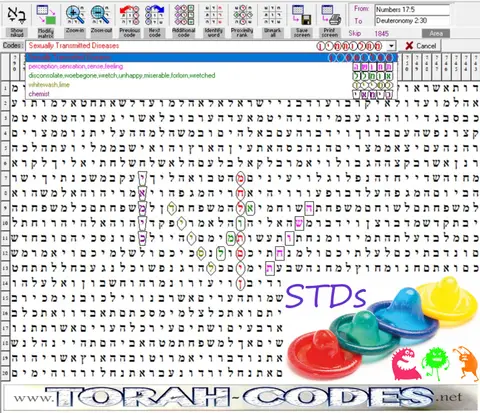This screenshot has width=480, height=413.
Task: Click row header number 4
Action: click(x=5, y=133)
